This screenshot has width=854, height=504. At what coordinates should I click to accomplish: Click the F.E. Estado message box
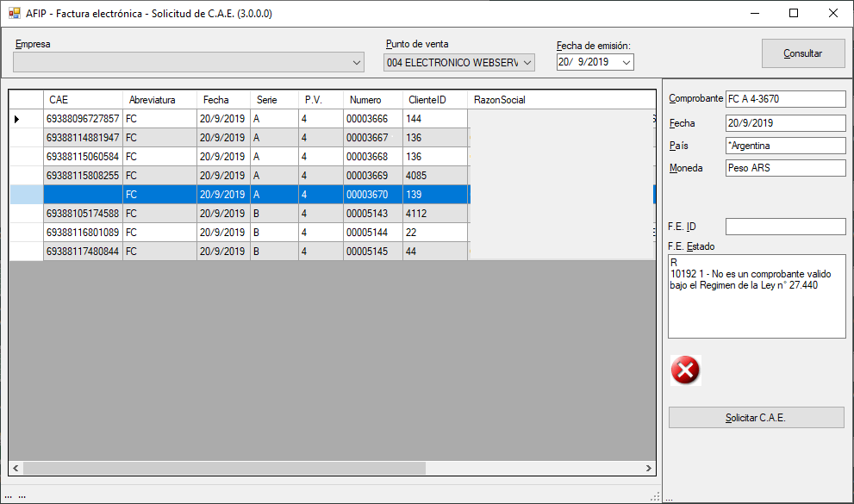(x=756, y=296)
